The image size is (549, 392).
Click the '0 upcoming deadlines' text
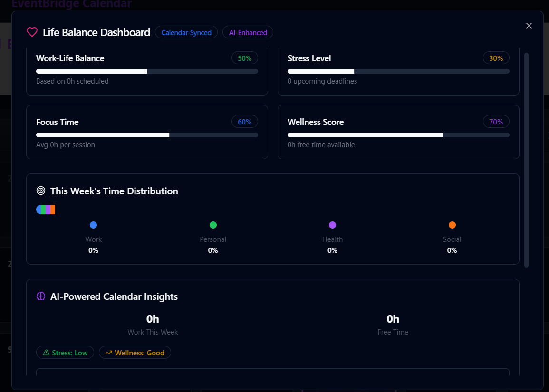(322, 81)
